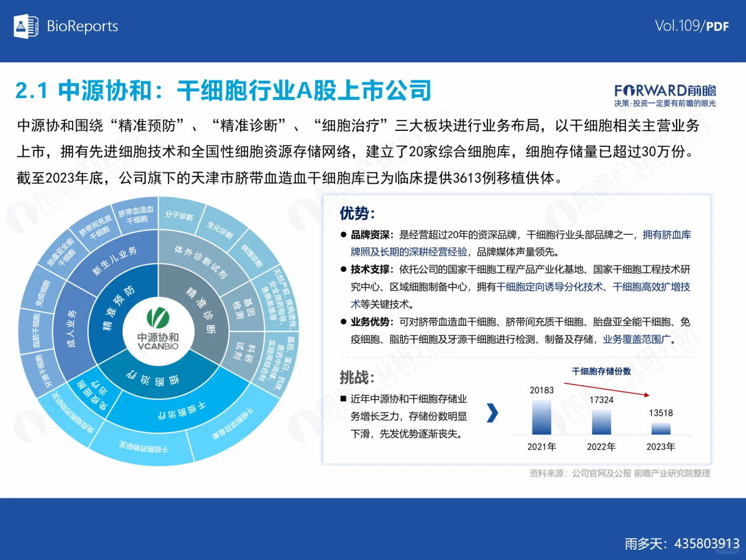
Task: Click the 2022年 bar in the chart
Action: tap(601, 422)
